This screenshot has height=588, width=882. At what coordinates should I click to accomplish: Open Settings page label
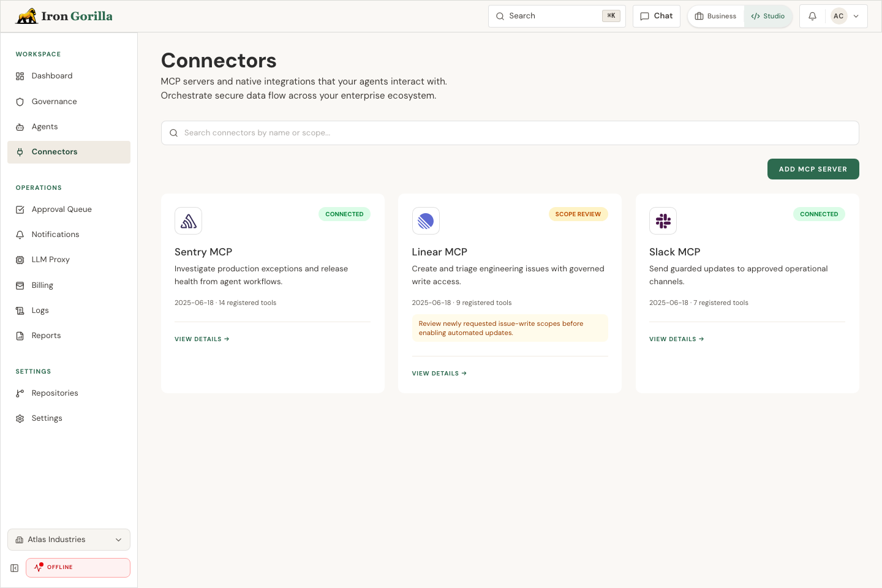[x=47, y=418]
